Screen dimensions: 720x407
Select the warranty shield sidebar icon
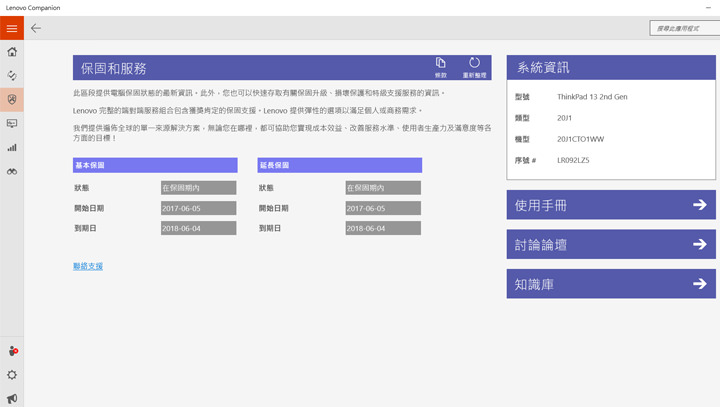pyautogui.click(x=12, y=99)
